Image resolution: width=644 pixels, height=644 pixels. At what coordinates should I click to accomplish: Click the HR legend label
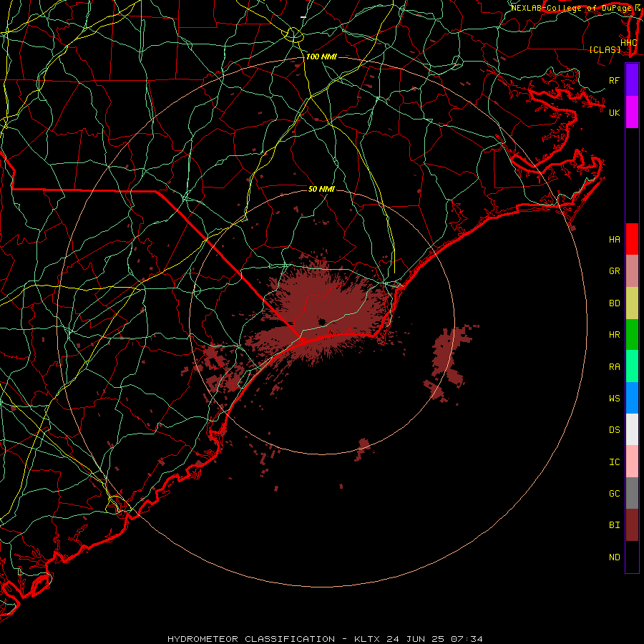pyautogui.click(x=614, y=335)
